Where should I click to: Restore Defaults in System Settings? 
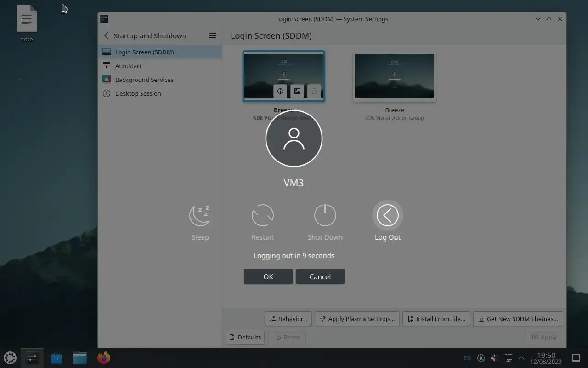(x=245, y=337)
